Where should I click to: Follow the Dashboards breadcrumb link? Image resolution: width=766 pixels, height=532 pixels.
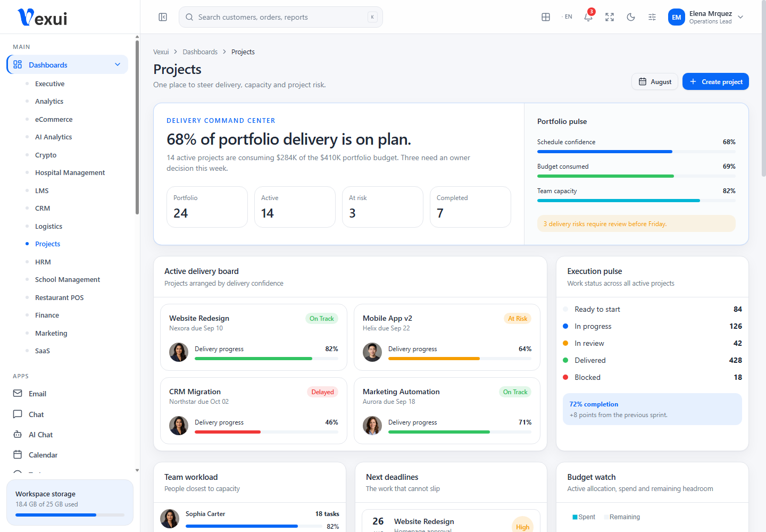200,52
